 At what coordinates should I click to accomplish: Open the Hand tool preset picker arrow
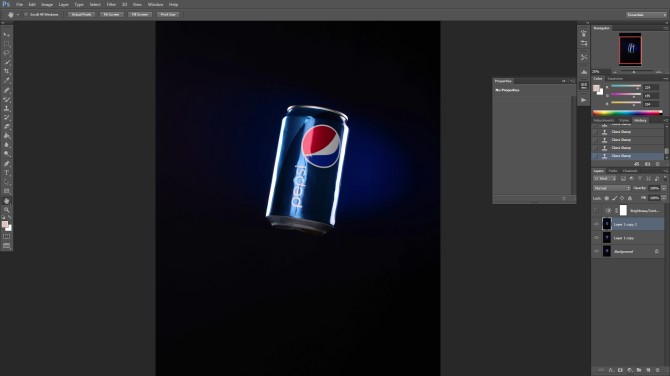pyautogui.click(x=18, y=15)
